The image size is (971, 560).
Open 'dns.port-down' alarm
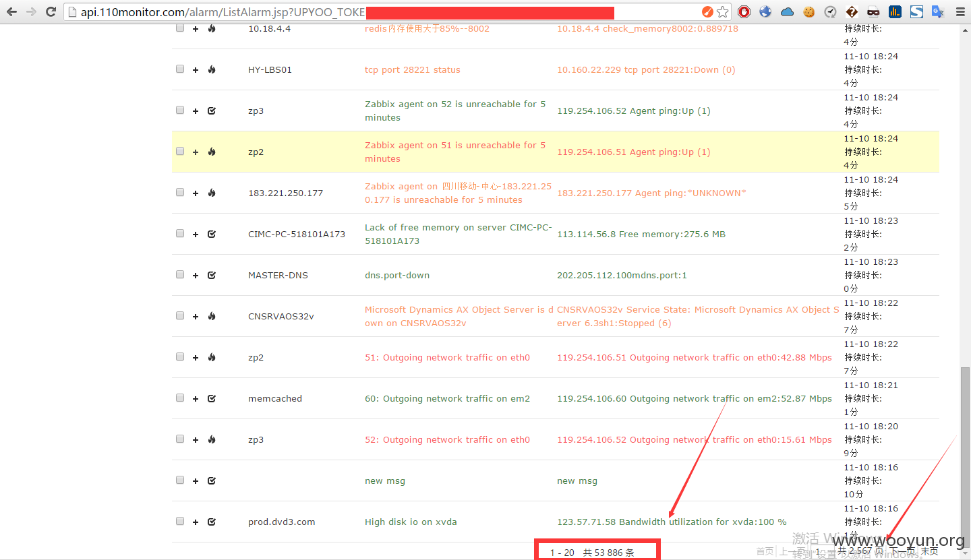point(397,275)
